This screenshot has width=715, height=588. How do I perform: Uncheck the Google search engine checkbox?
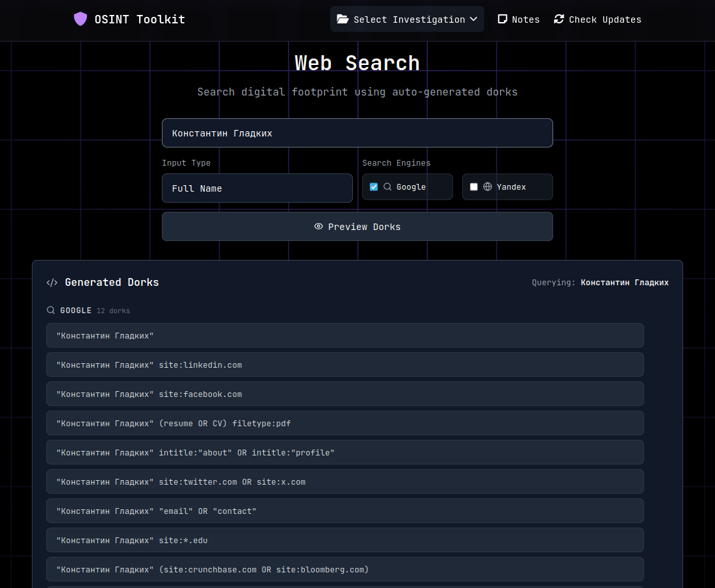(x=373, y=186)
